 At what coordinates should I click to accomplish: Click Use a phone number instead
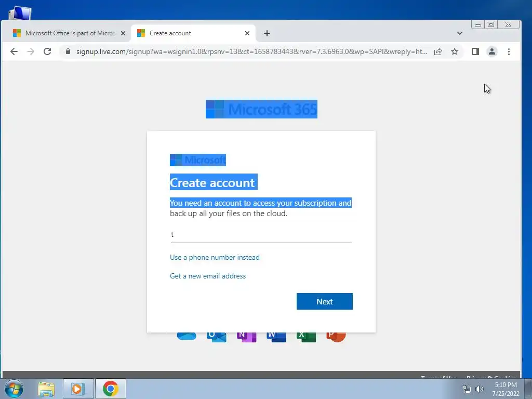215,258
